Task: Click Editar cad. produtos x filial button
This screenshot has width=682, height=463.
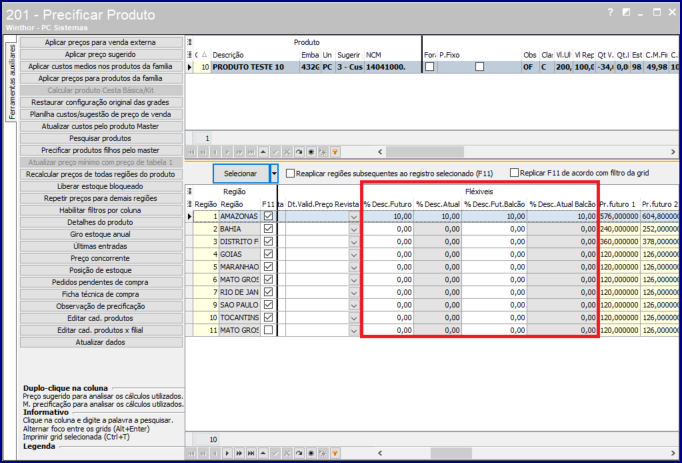Action: (x=101, y=330)
